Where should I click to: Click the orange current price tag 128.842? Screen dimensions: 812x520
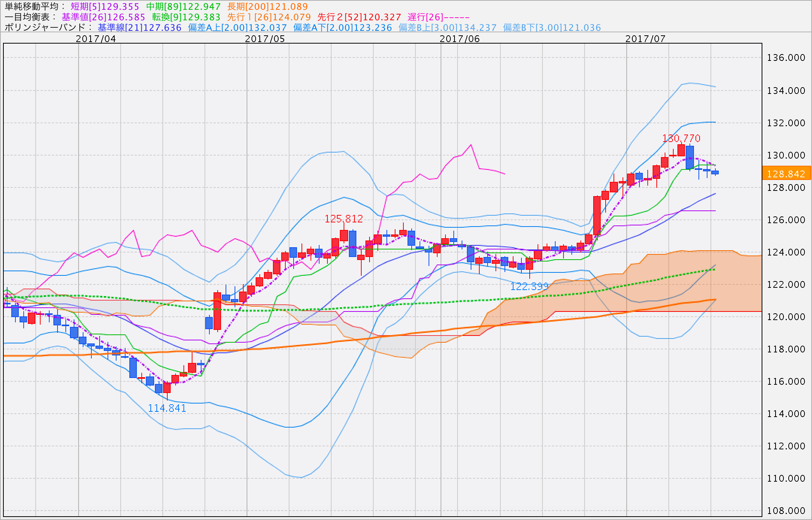tap(786, 174)
